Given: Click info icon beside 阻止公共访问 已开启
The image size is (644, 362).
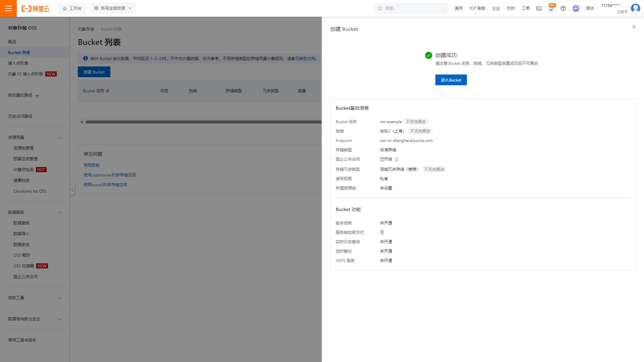Looking at the screenshot, I should tap(396, 160).
